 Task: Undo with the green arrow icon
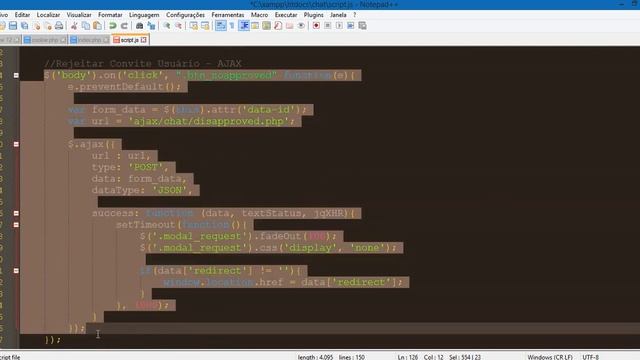tap(113, 26)
